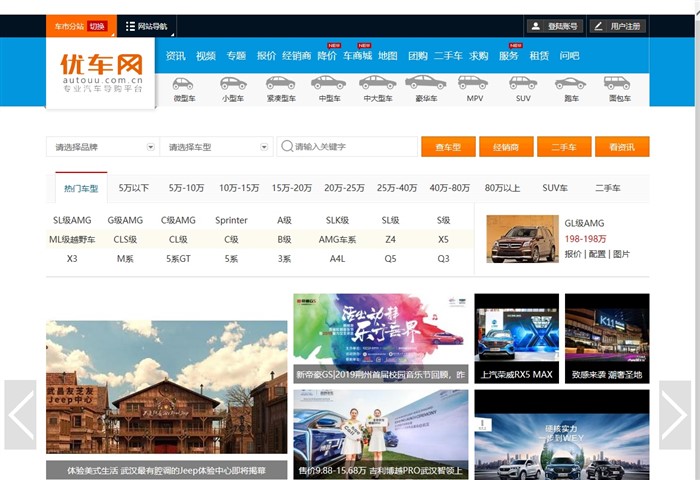The image size is (700, 480).
Task: Click the 二手车 orange button
Action: 564,146
